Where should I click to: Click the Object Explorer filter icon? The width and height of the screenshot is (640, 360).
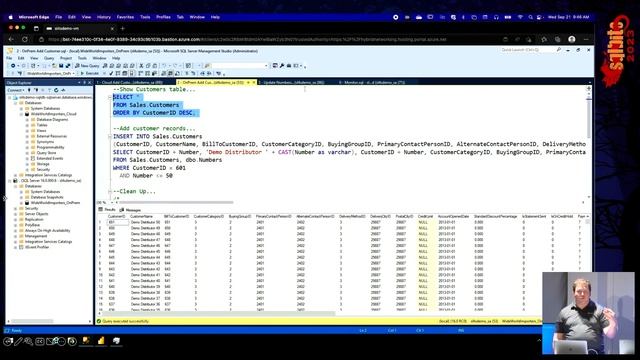(x=49, y=90)
